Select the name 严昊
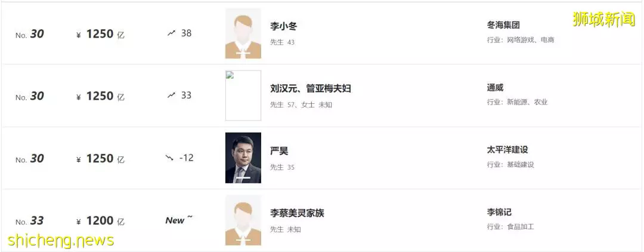 tap(279, 151)
